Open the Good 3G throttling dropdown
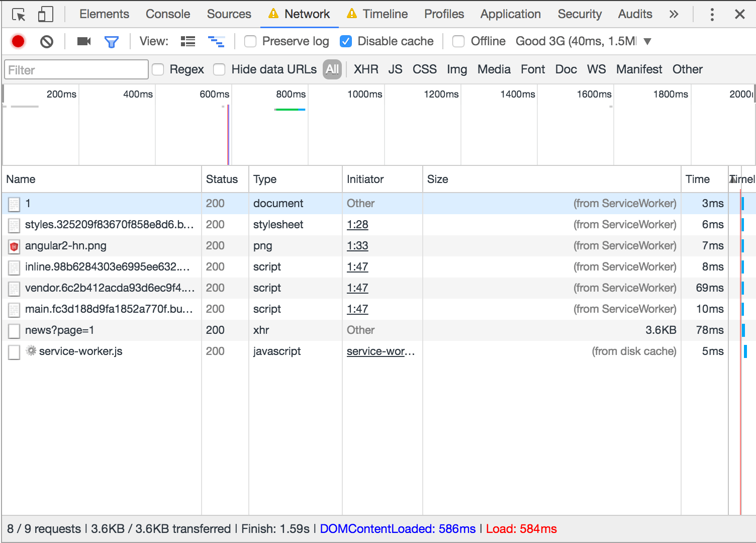Screen dimensions: 756x543 tap(583, 41)
